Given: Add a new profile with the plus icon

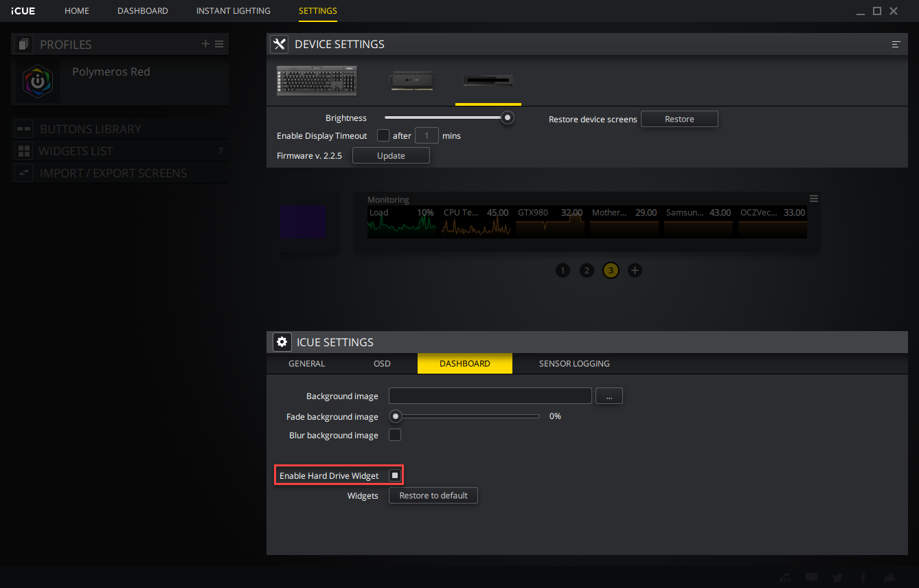Looking at the screenshot, I should 205,44.
